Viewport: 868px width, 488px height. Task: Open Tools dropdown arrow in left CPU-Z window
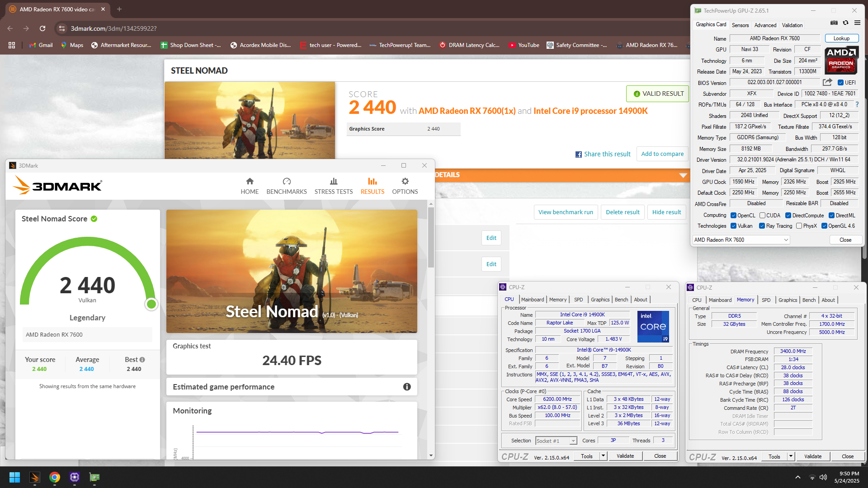603,456
